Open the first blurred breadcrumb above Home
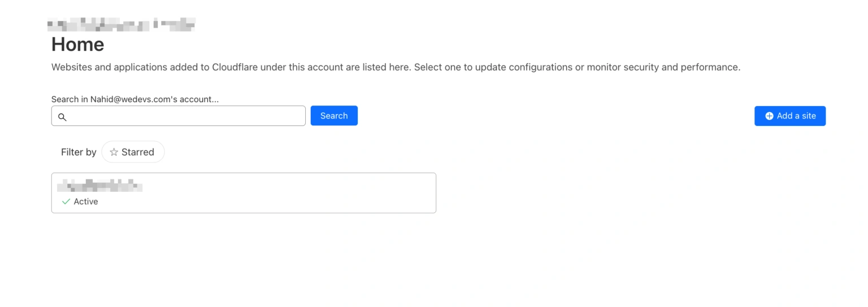Image resolution: width=868 pixels, height=307 pixels. [98, 25]
